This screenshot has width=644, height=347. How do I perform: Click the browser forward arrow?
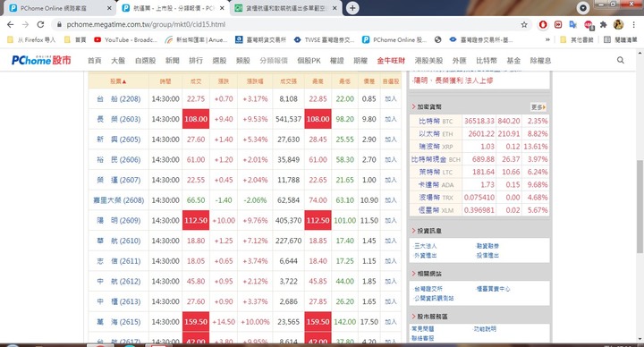[25, 25]
